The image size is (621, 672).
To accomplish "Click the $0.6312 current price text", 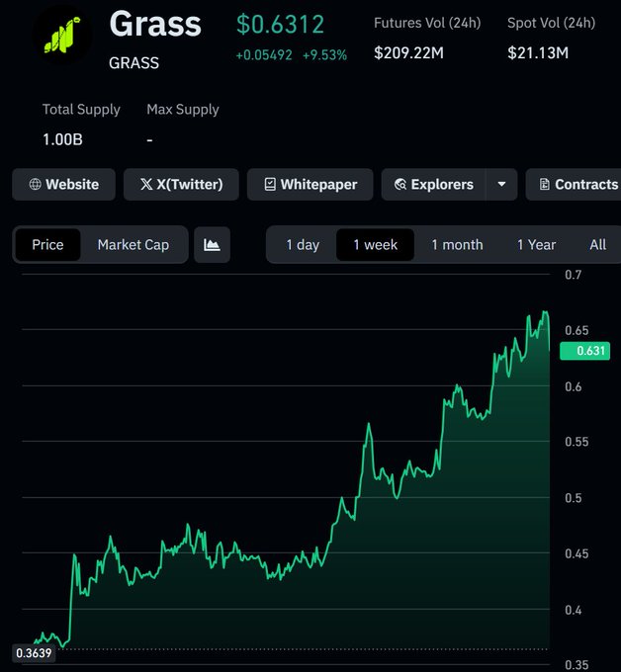I will point(281,25).
